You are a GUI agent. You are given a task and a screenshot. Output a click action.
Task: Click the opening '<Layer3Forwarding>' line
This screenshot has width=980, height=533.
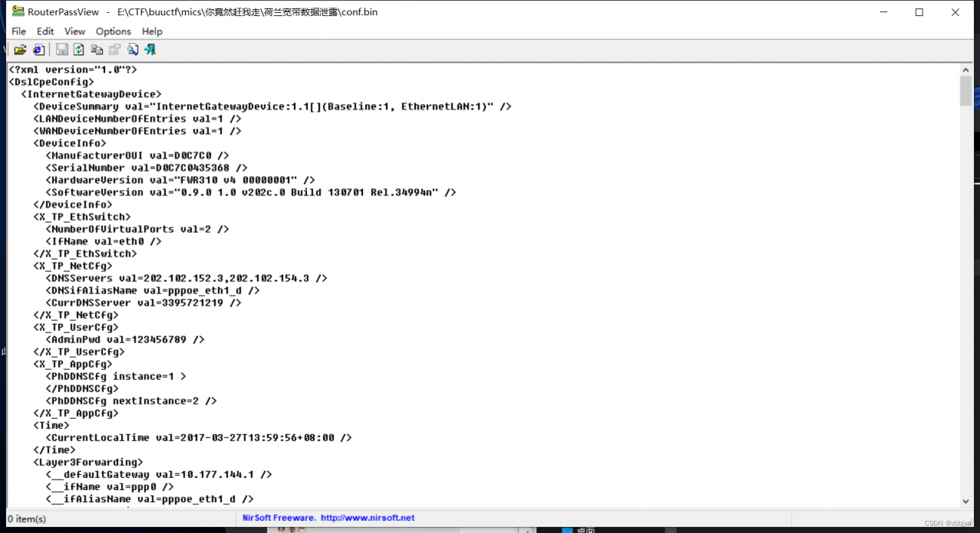(88, 462)
